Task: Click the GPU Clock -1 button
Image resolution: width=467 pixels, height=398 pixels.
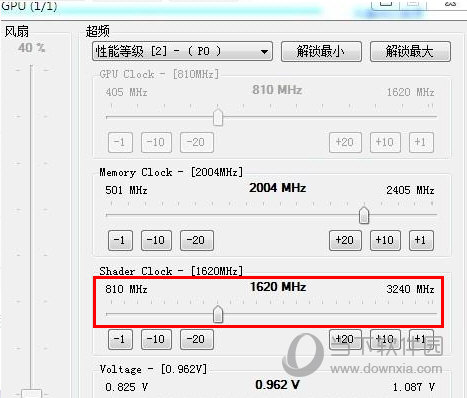Action: pos(120,142)
